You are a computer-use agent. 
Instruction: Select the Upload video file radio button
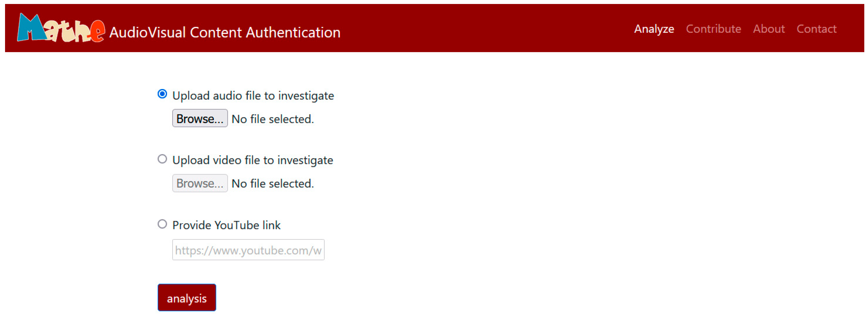(x=162, y=159)
